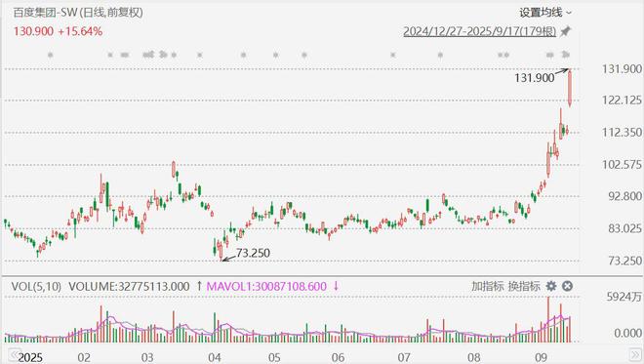Expand the 设置均线 dropdown

[x=545, y=13]
